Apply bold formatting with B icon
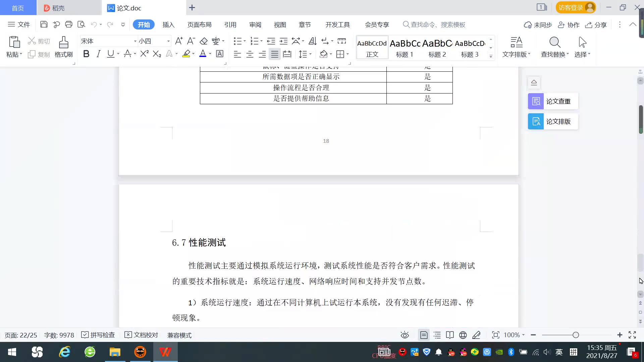Viewport: 644px width, 362px height. pos(86,54)
